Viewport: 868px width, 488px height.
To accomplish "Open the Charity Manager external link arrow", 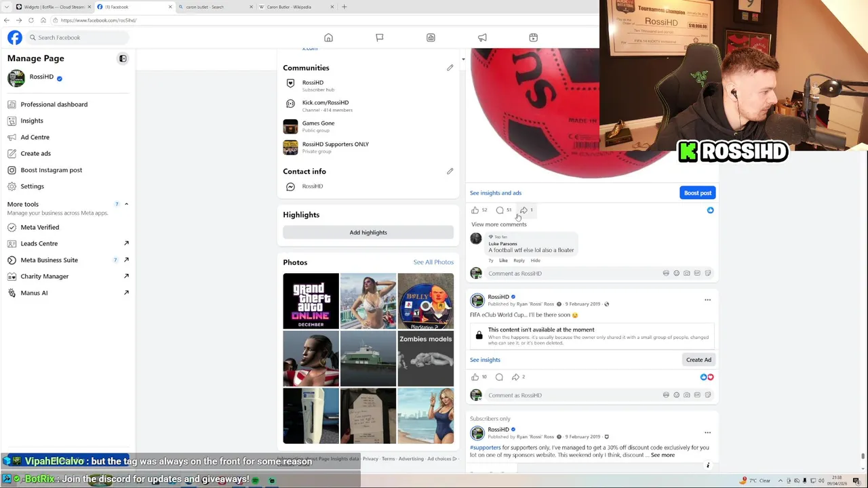I will pyautogui.click(x=126, y=277).
